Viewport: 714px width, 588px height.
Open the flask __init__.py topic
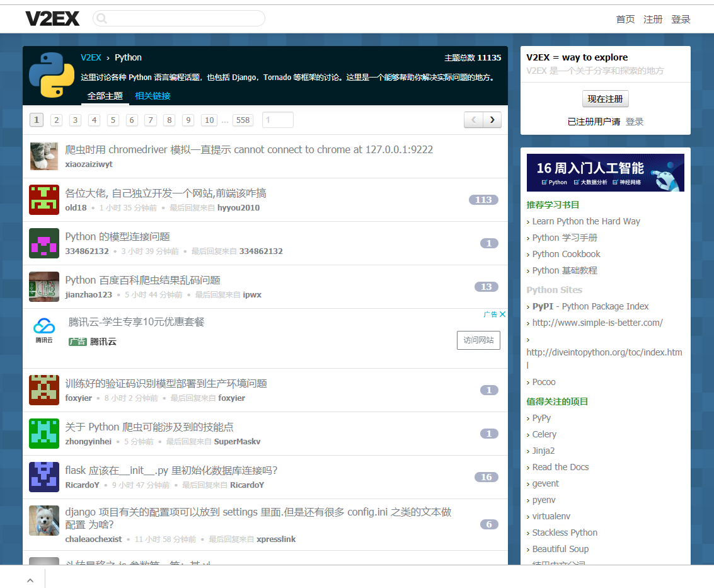(x=171, y=471)
